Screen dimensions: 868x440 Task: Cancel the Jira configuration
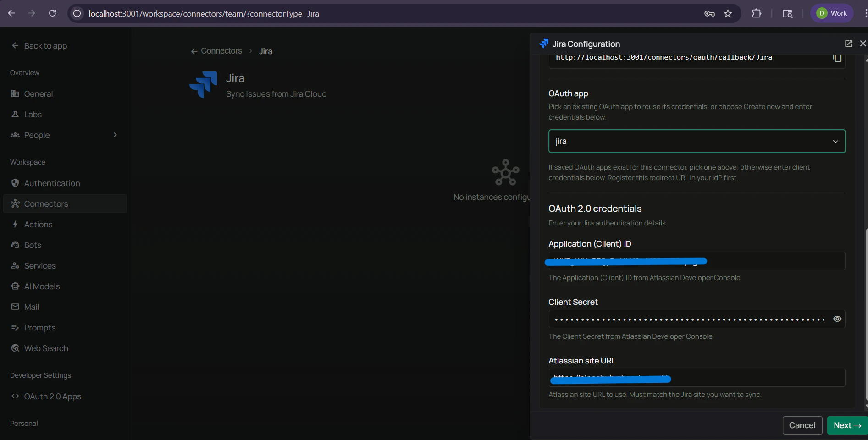click(802, 425)
